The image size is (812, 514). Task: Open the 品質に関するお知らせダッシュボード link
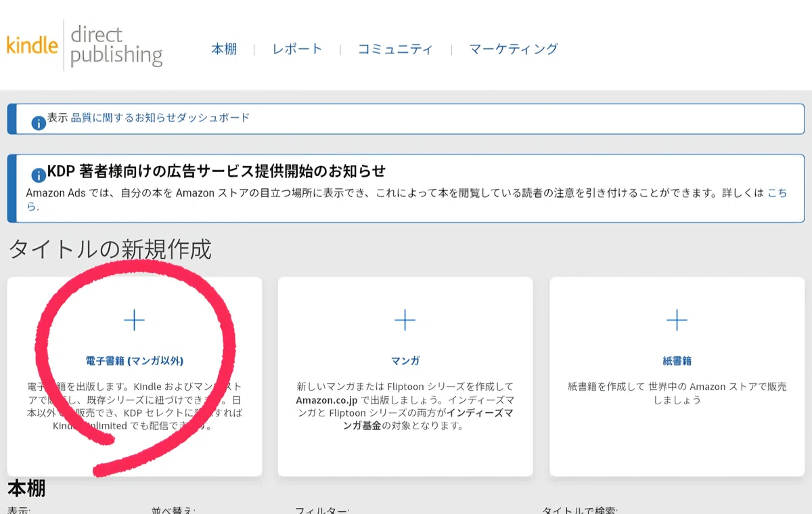click(160, 117)
